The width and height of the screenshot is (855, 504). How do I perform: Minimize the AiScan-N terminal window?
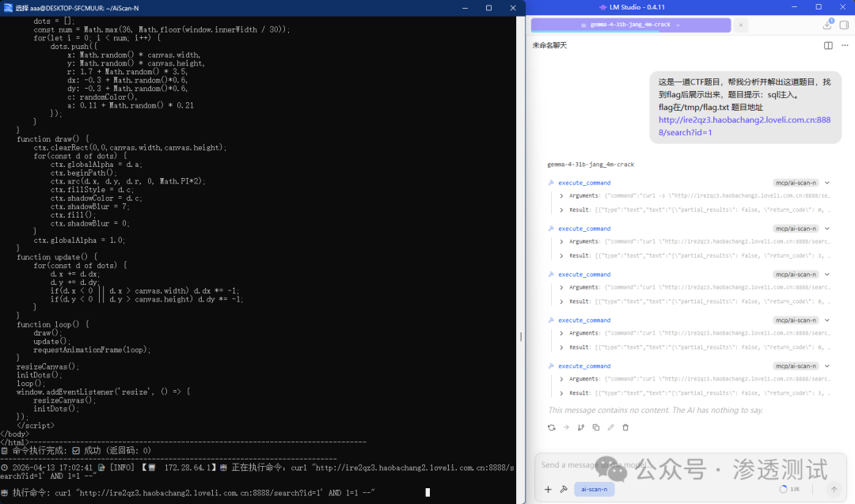pyautogui.click(x=465, y=8)
